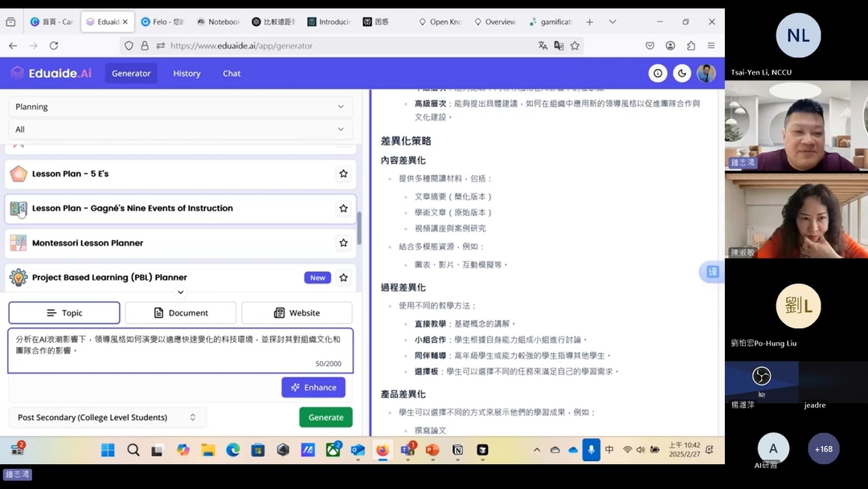Select Montessori Lesson Planner
The width and height of the screenshot is (868, 489).
[181, 242]
